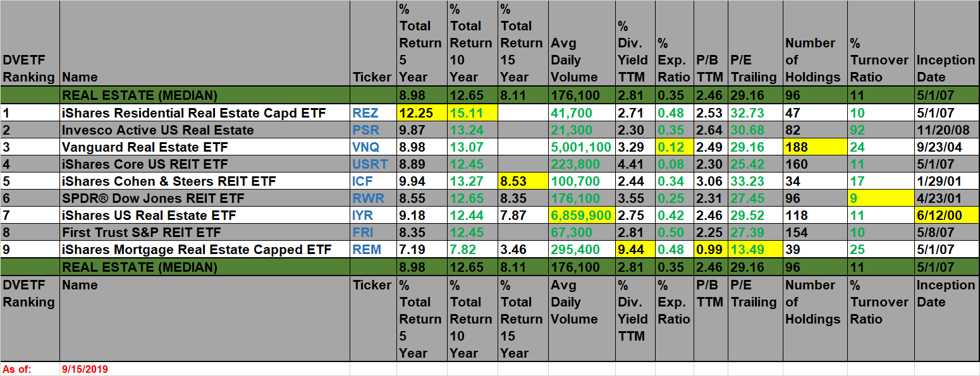The height and width of the screenshot is (376, 980).
Task: Click the turnover ratio 92 cell
Action: [x=880, y=130]
